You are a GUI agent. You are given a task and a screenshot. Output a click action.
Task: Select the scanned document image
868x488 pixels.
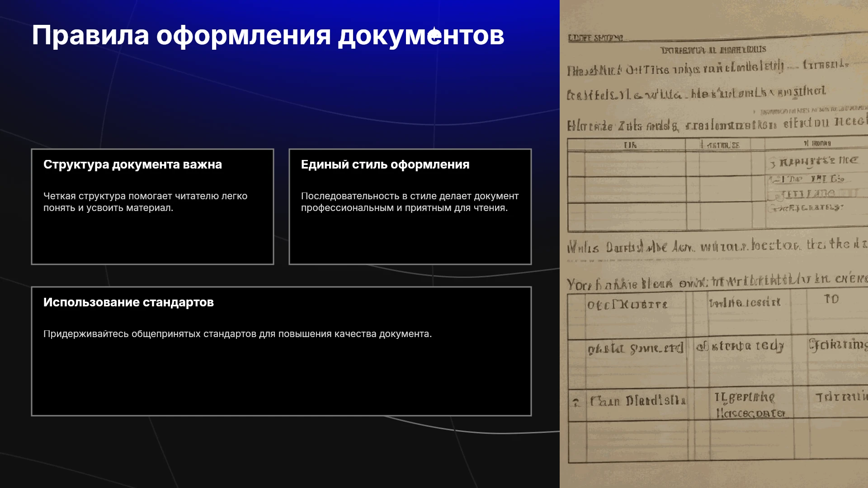tap(714, 244)
